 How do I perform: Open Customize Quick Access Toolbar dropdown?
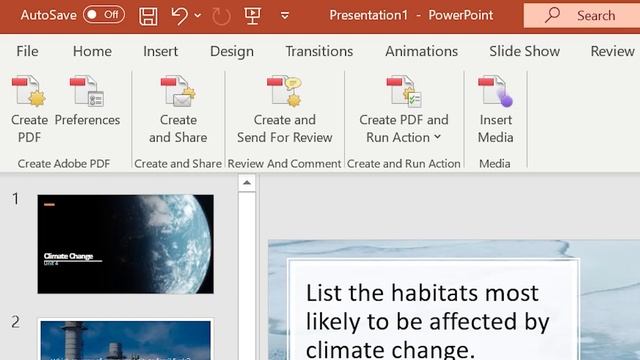285,16
